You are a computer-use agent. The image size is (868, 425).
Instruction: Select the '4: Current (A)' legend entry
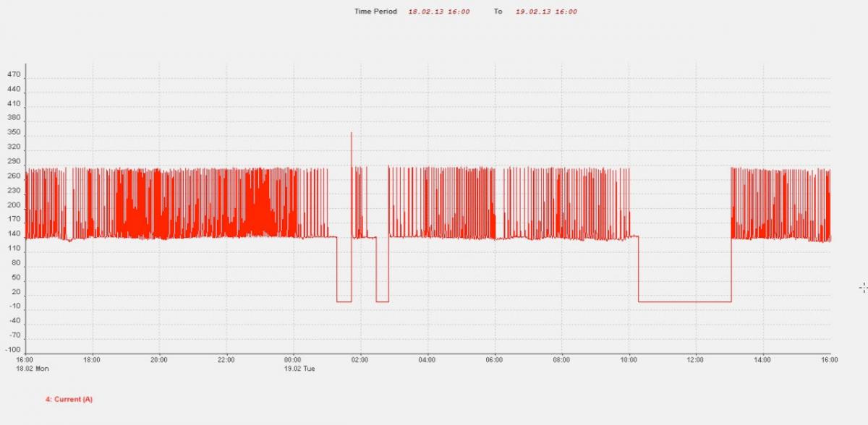(69, 399)
